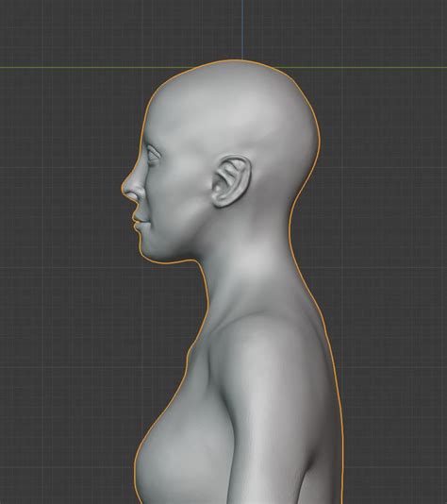Click the blue vertical axis line above head

(242, 29)
